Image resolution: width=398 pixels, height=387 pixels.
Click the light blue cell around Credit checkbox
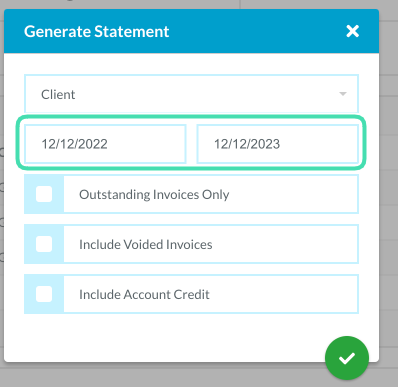click(x=44, y=294)
